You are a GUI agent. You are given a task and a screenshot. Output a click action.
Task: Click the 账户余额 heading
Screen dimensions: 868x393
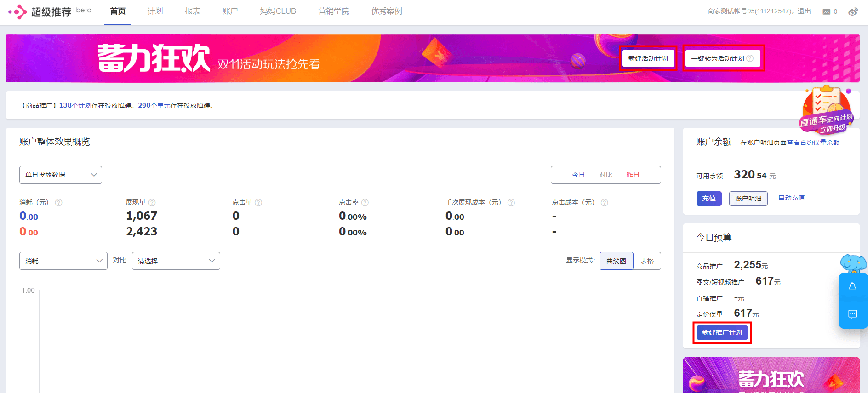(x=714, y=142)
